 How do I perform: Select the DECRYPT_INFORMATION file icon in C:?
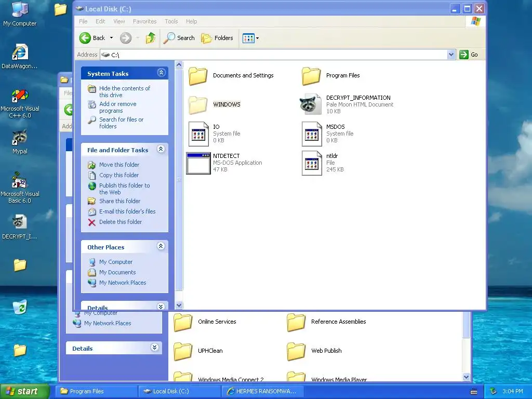tap(311, 104)
